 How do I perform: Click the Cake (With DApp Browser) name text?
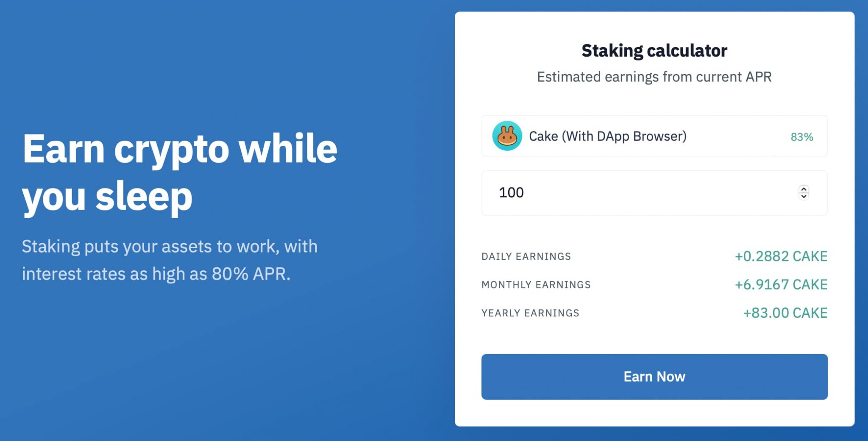pos(607,136)
